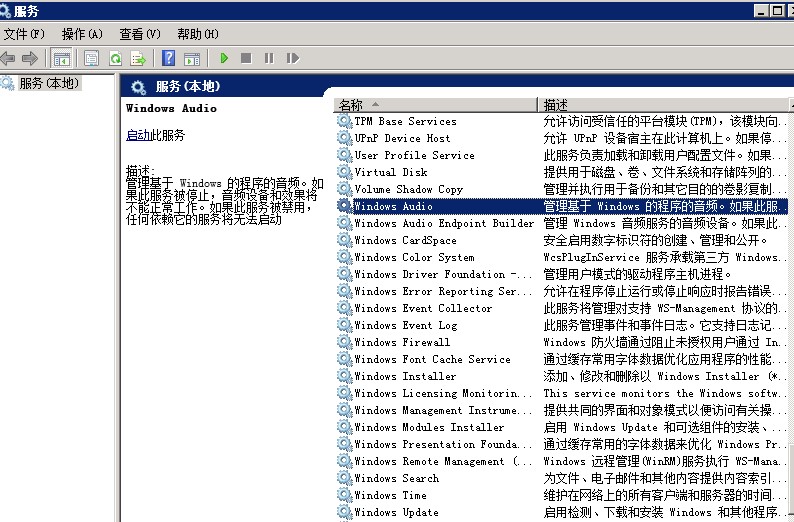Viewport: 794px width, 522px height.
Task: Click the description cell of Windows Time
Action: (x=664, y=495)
